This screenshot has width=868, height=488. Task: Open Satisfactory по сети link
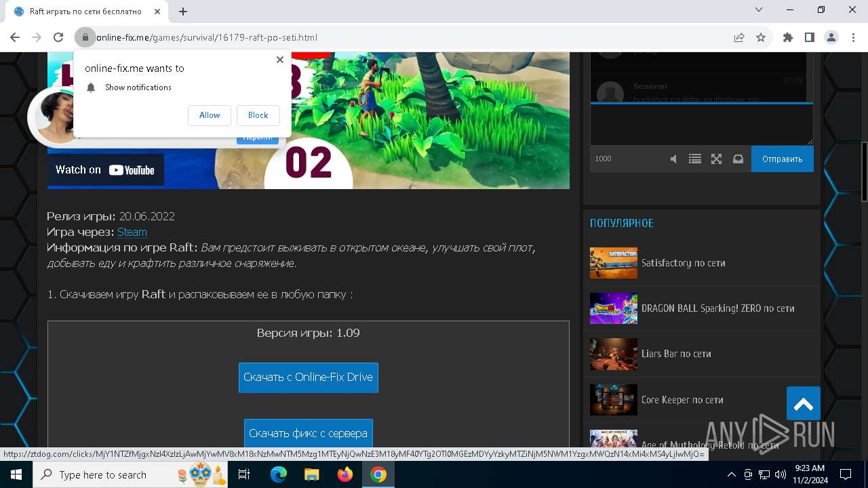point(684,263)
